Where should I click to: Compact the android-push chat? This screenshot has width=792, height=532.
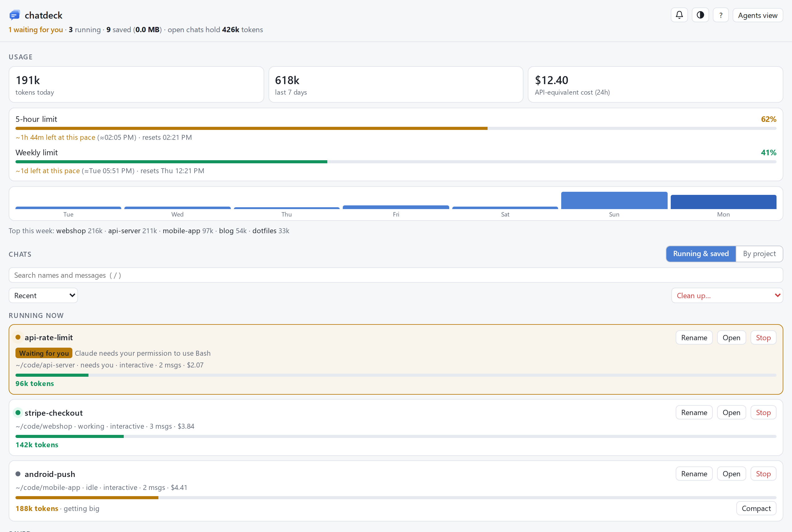tap(756, 508)
